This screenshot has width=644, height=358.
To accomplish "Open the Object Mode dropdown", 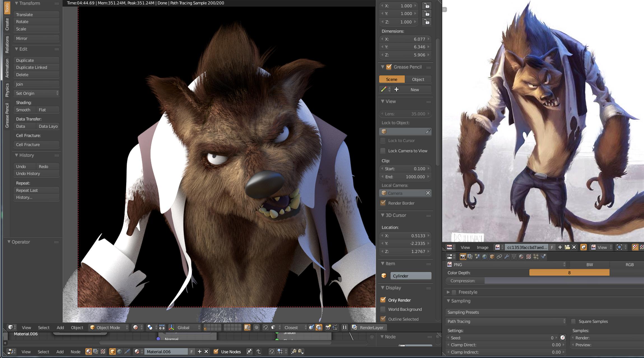I will tap(109, 327).
